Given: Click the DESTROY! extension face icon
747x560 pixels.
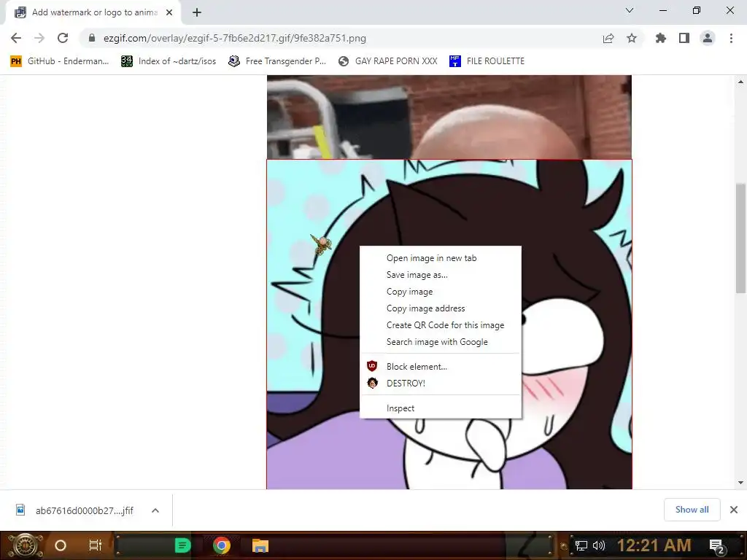Looking at the screenshot, I should point(372,383).
